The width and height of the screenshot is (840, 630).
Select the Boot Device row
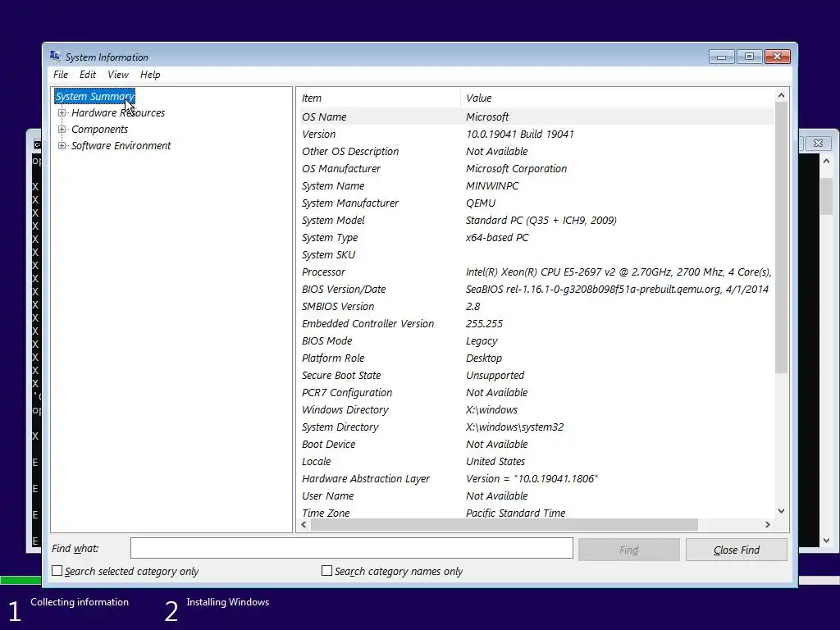(535, 444)
